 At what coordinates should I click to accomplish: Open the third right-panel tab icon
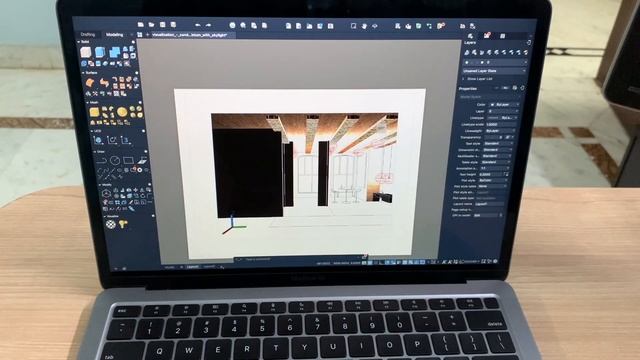(502, 36)
